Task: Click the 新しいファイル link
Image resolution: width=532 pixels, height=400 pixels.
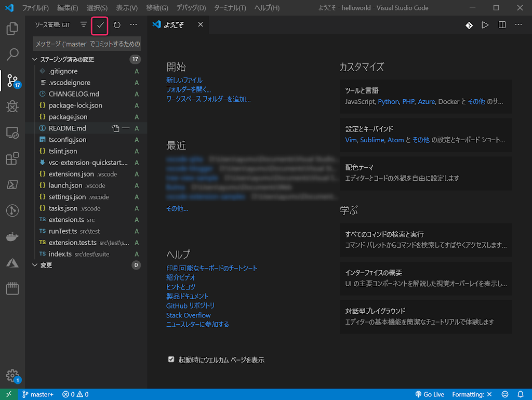Action: 184,80
